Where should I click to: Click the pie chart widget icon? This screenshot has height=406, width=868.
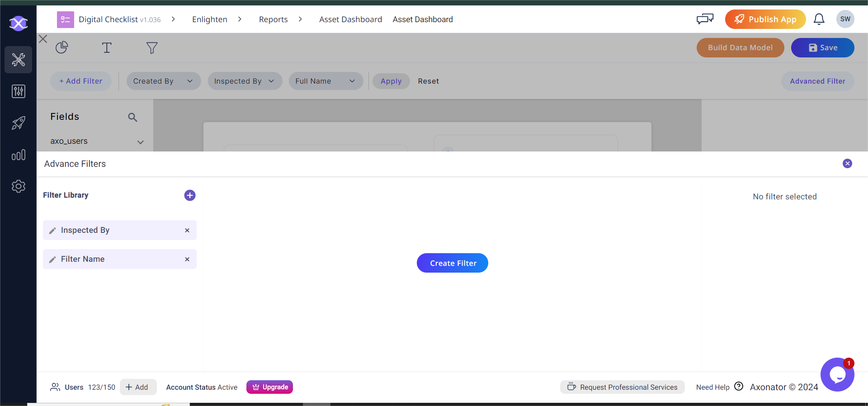pos(61,47)
